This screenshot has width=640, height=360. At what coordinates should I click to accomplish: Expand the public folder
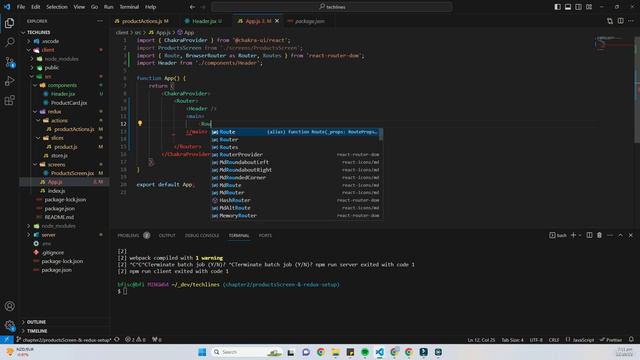(32, 68)
